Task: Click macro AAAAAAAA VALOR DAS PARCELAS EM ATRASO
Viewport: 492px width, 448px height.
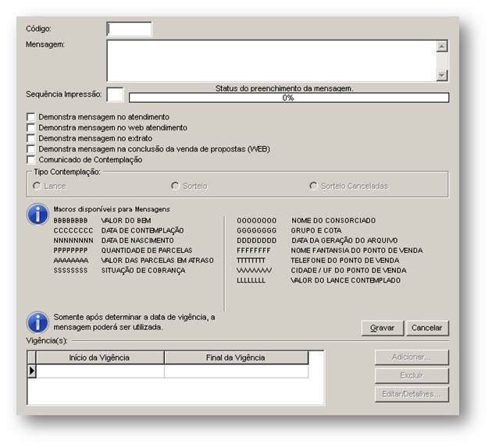Action: click(134, 261)
